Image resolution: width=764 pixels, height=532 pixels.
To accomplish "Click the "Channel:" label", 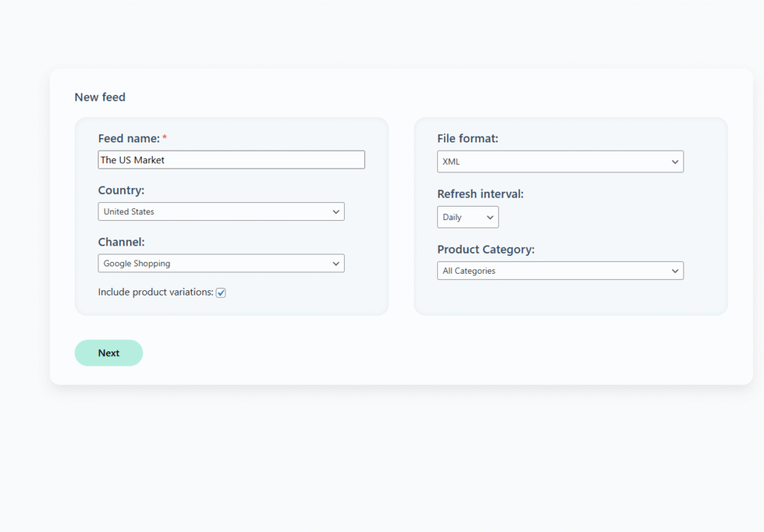I will (x=121, y=242).
